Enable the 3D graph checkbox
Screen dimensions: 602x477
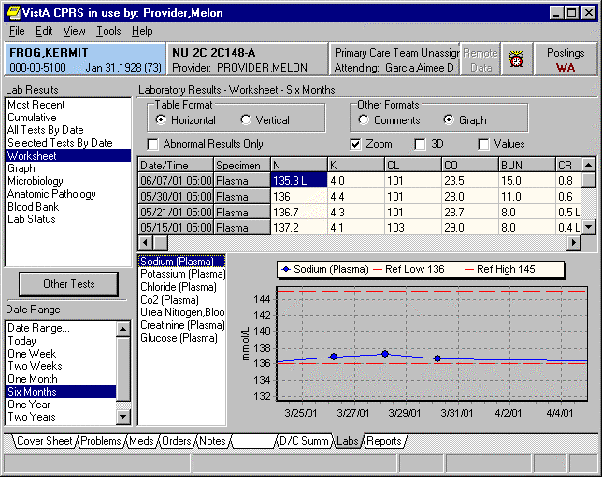click(421, 144)
